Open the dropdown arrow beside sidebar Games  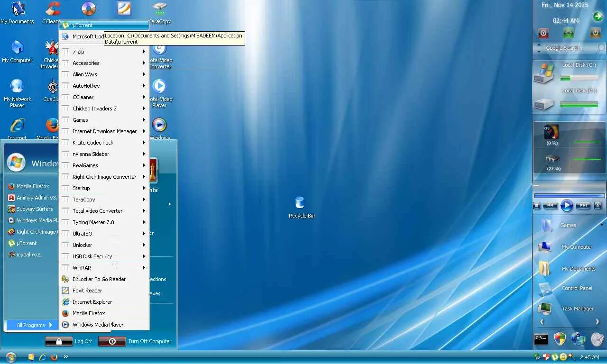point(602,225)
